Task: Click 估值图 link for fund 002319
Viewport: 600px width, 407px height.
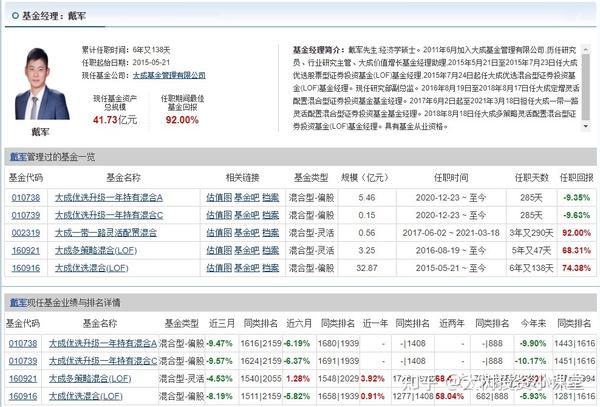Action: tap(219, 233)
